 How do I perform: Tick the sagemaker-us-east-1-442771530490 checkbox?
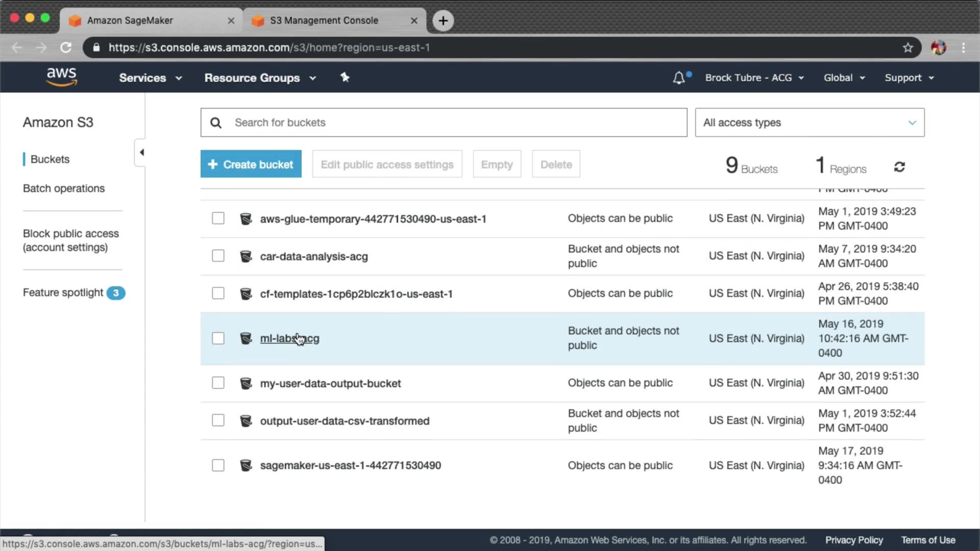[218, 465]
